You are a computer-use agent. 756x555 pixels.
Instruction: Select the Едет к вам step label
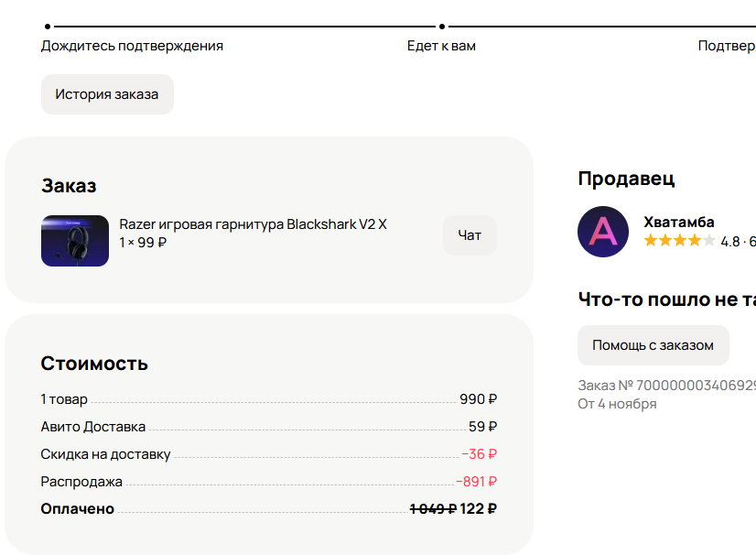coord(441,46)
